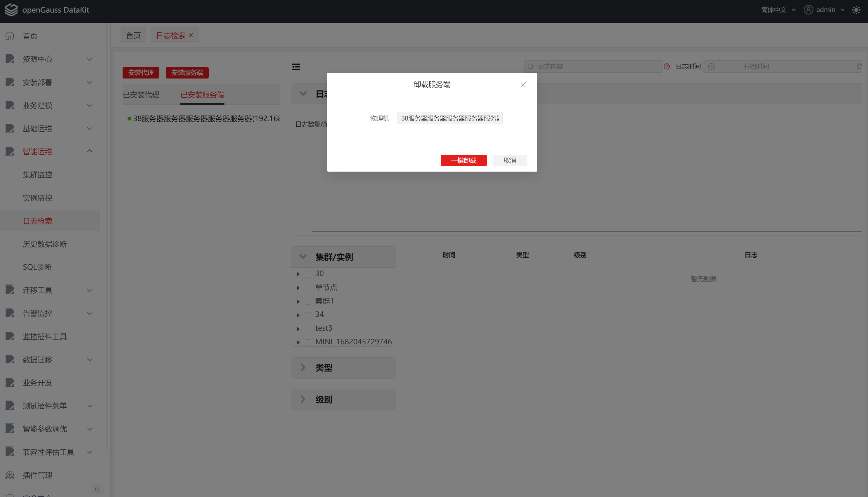This screenshot has height=497, width=868.
Task: Expand the MINI_1682045729746 tree node
Action: click(x=298, y=342)
